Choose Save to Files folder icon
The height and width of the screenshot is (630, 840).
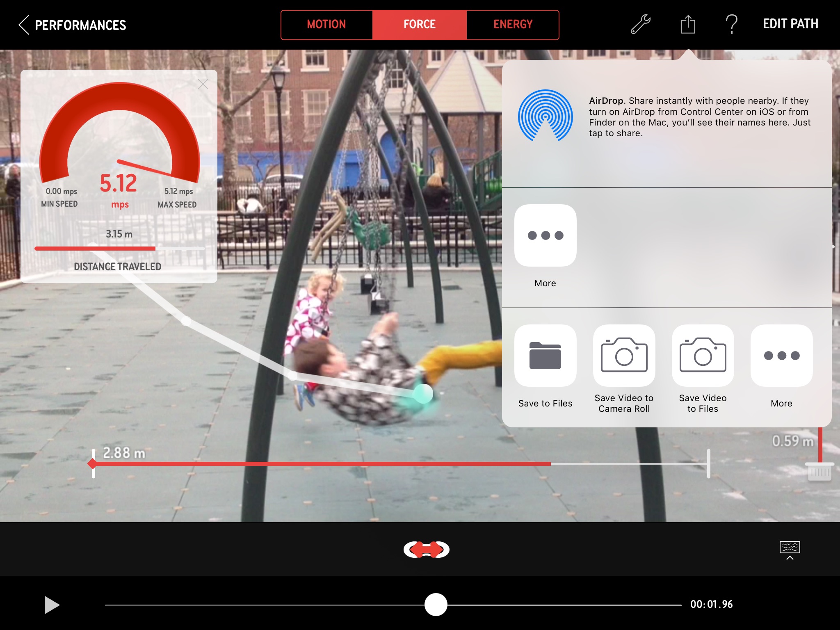coord(545,356)
